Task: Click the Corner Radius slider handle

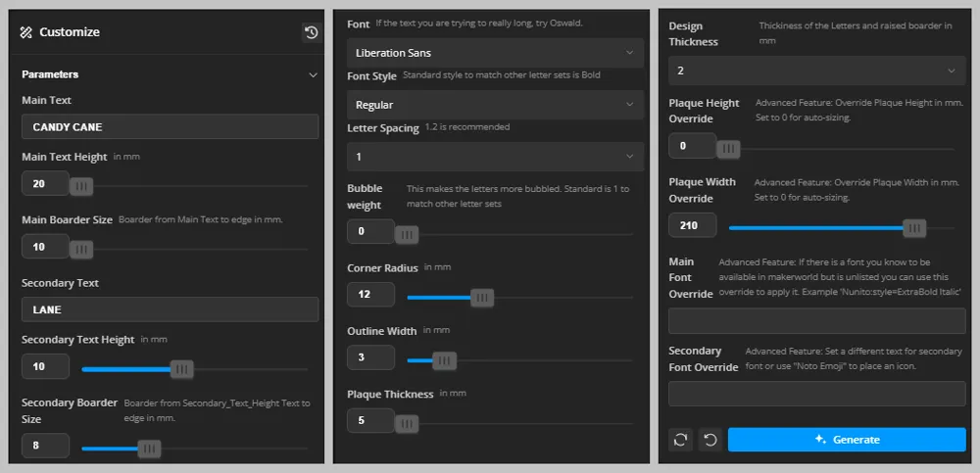Action: pos(482,298)
